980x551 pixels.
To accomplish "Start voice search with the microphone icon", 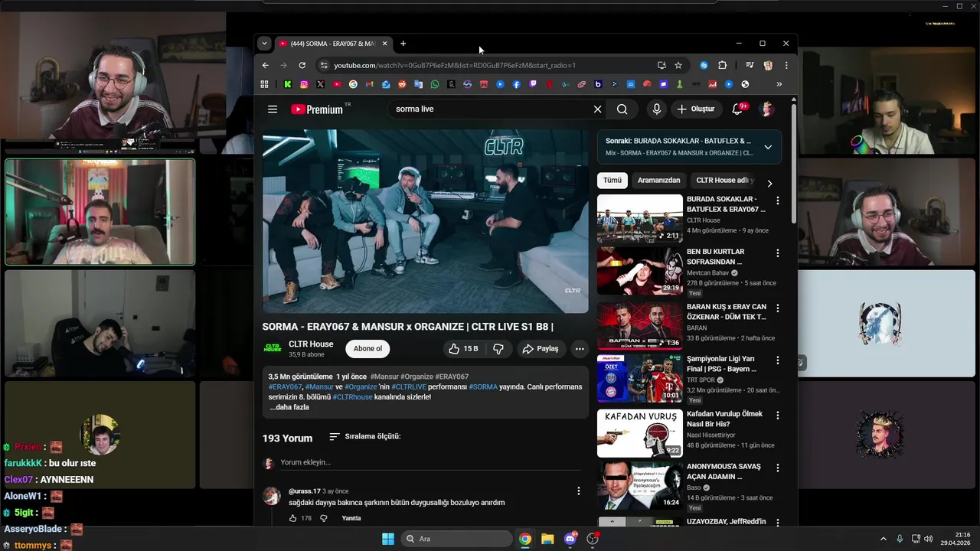I will [x=656, y=109].
